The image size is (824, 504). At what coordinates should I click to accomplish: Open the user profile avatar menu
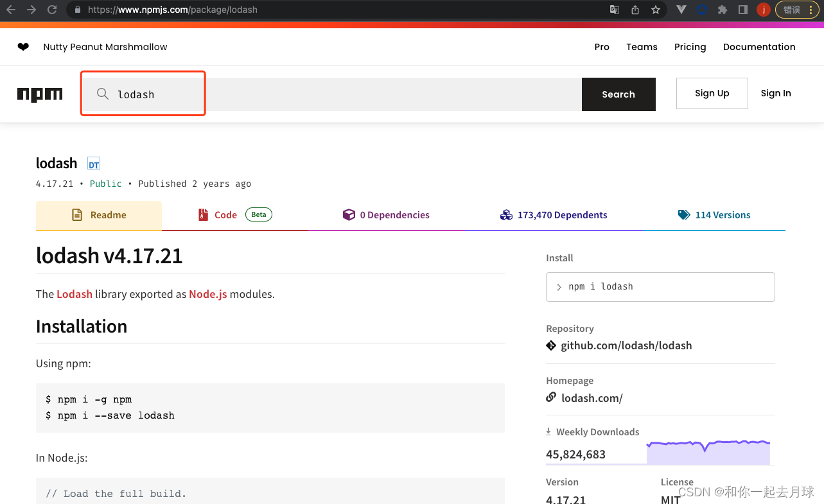[x=763, y=10]
